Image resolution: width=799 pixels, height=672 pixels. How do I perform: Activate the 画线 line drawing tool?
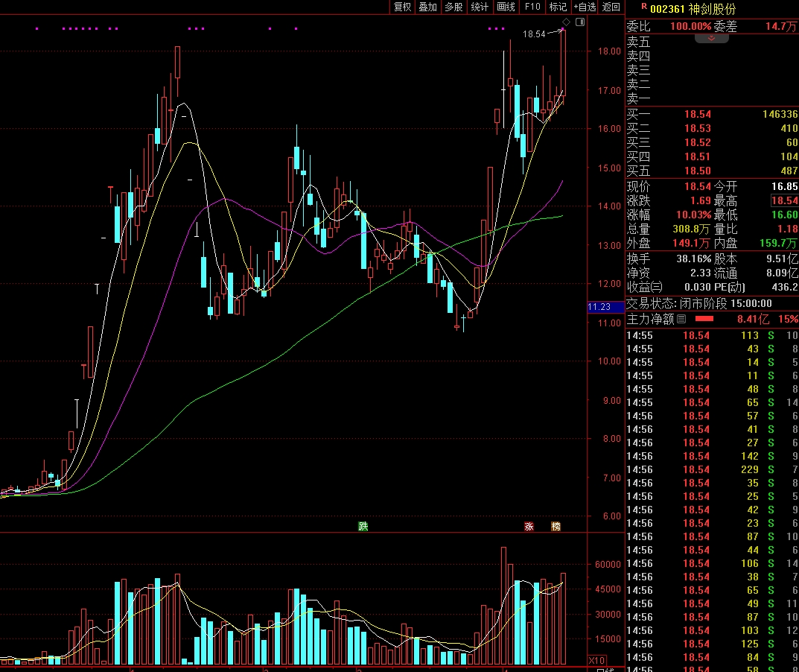(506, 7)
